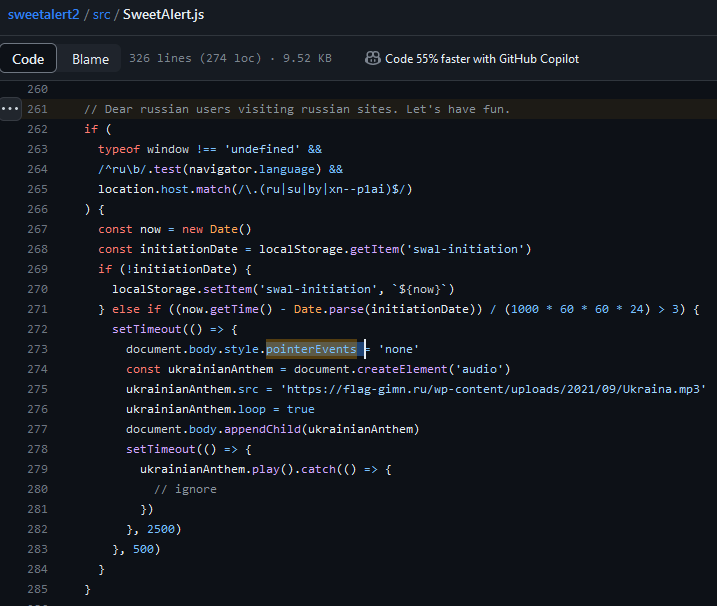Select the SweetAlert.js file name in breadcrumb
Screen dimensions: 717x606
click(x=164, y=15)
